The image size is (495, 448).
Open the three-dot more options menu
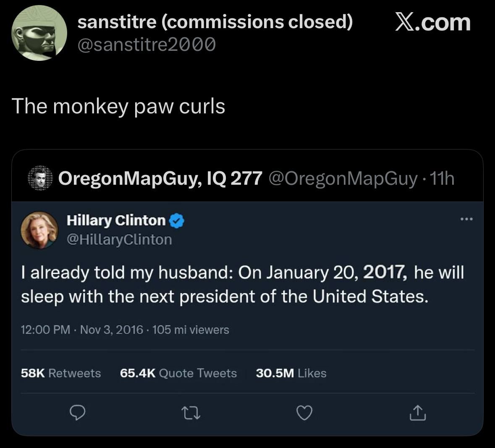pyautogui.click(x=466, y=219)
